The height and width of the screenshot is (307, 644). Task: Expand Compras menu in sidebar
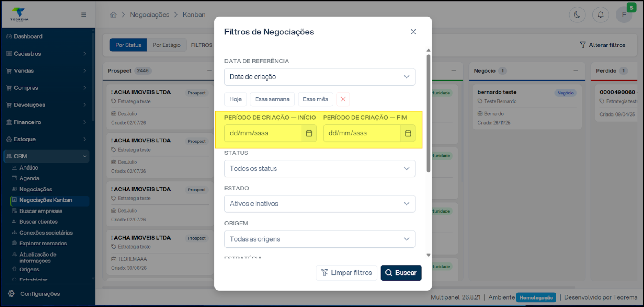point(47,88)
